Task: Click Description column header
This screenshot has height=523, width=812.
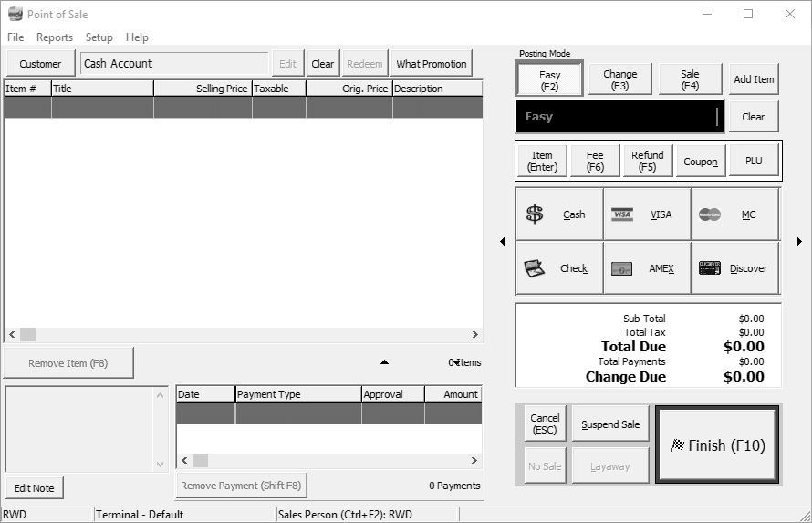Action: point(438,89)
